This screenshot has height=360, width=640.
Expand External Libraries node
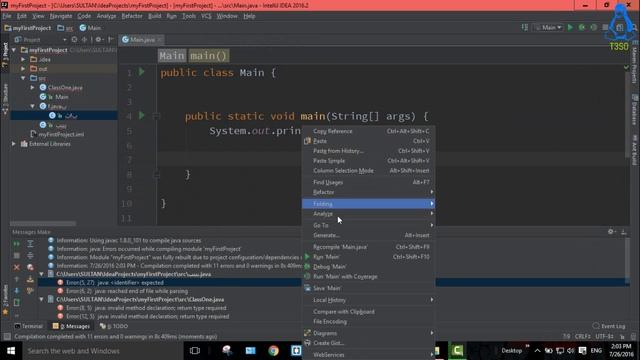pos(14,144)
